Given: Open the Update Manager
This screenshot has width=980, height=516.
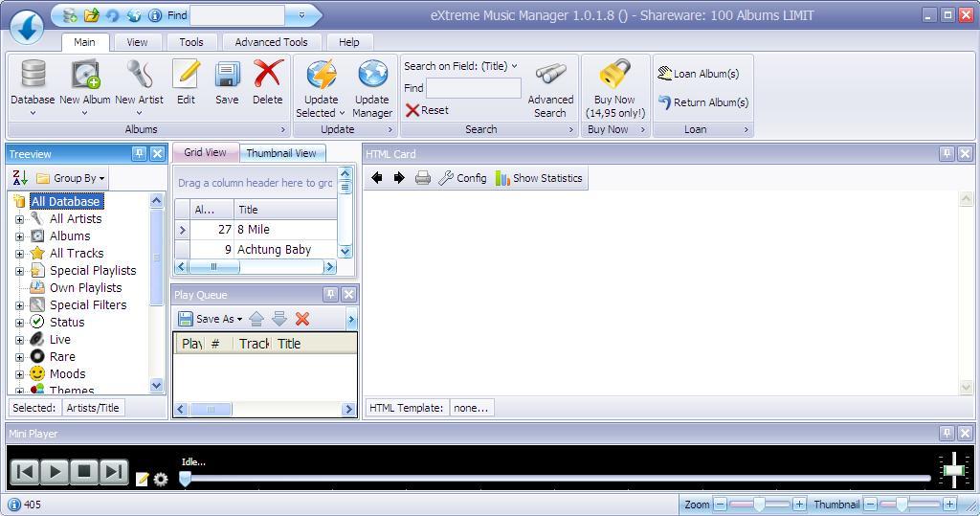Looking at the screenshot, I should pos(372,87).
